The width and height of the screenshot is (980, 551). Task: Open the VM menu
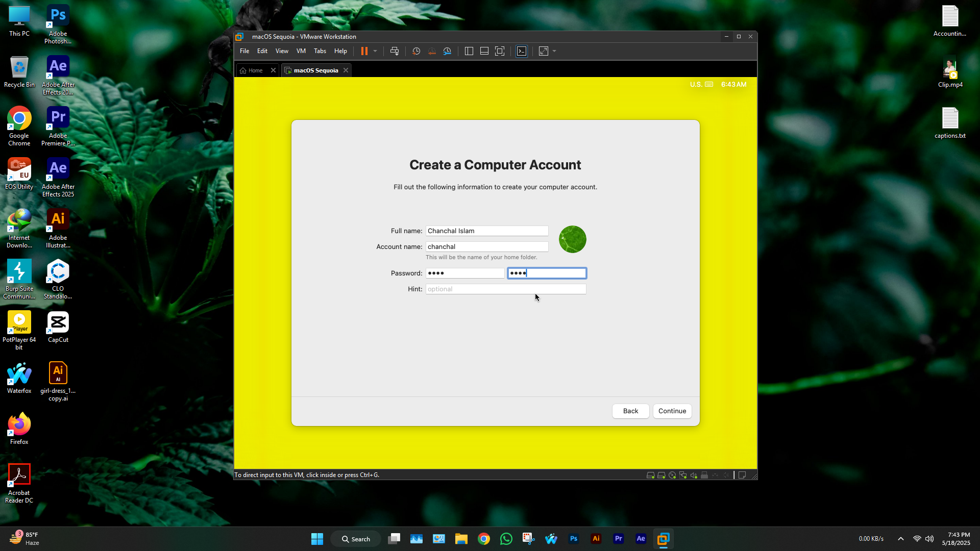pos(301,51)
